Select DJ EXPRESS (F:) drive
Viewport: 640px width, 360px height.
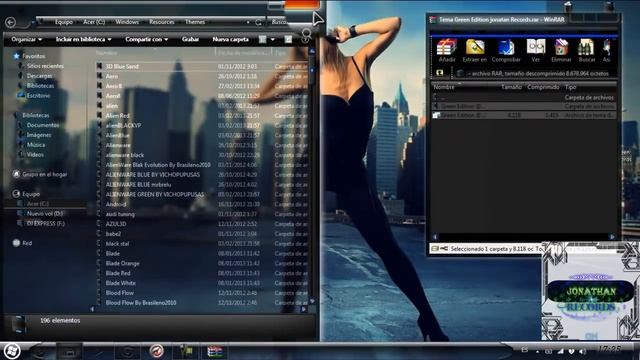coord(46,223)
